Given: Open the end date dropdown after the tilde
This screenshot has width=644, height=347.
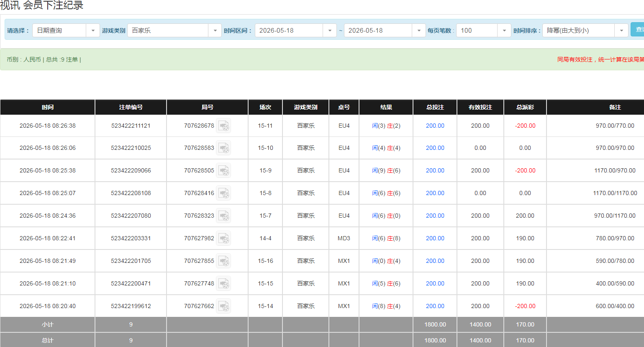Looking at the screenshot, I should [x=385, y=31].
